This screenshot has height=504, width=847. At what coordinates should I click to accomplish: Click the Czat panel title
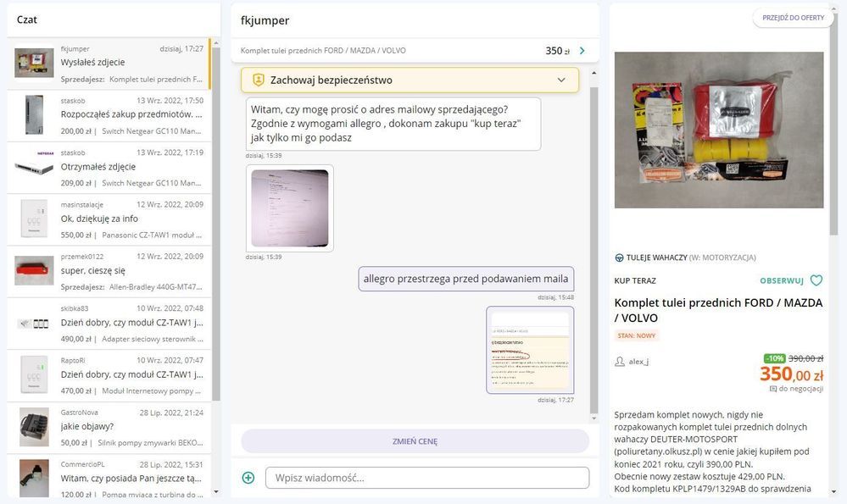pos(26,20)
